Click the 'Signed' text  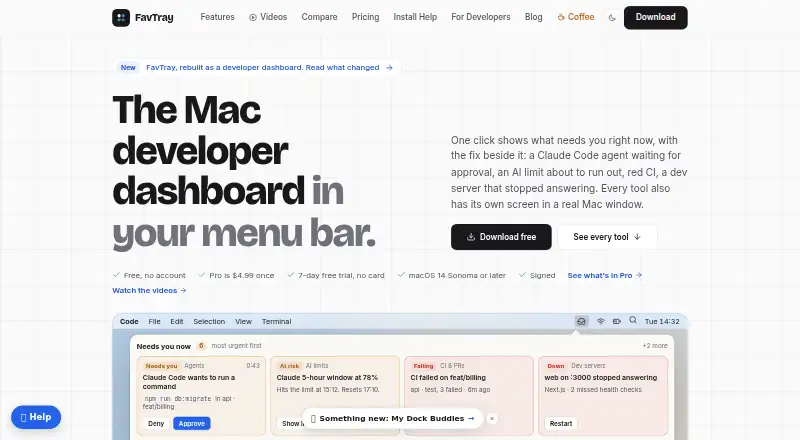coord(542,275)
